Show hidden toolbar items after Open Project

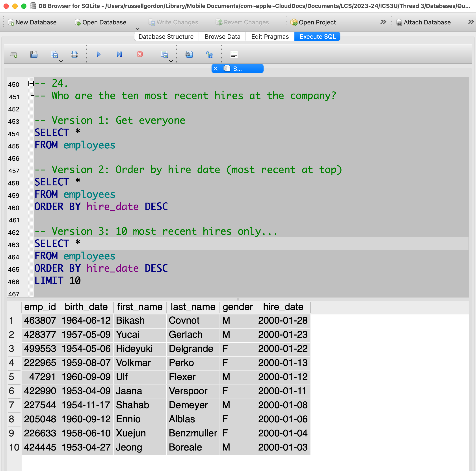[383, 22]
